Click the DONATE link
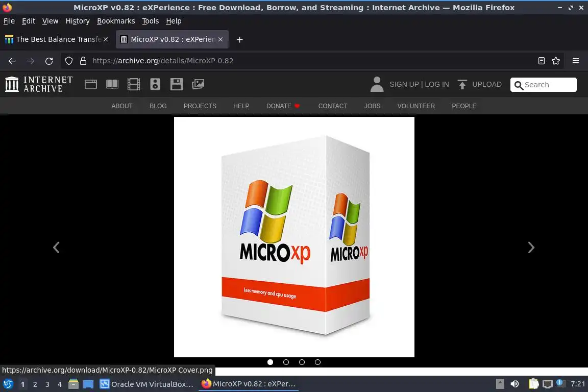The width and height of the screenshot is (588, 392). pyautogui.click(x=283, y=106)
